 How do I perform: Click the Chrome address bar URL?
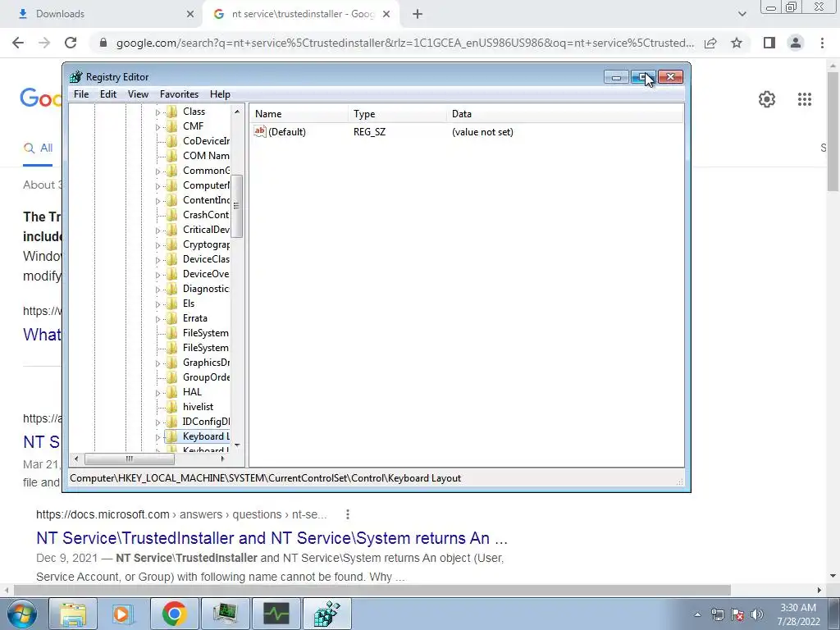tap(405, 43)
